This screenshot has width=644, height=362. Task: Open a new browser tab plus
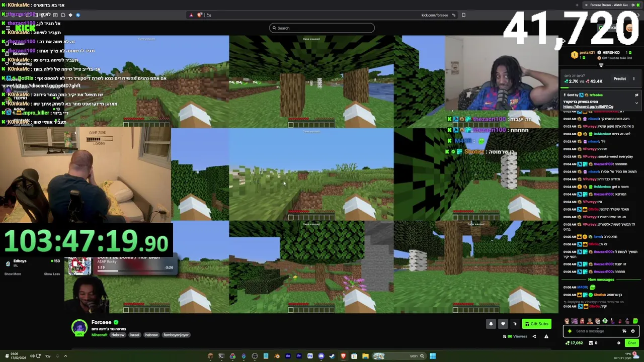click(x=577, y=5)
